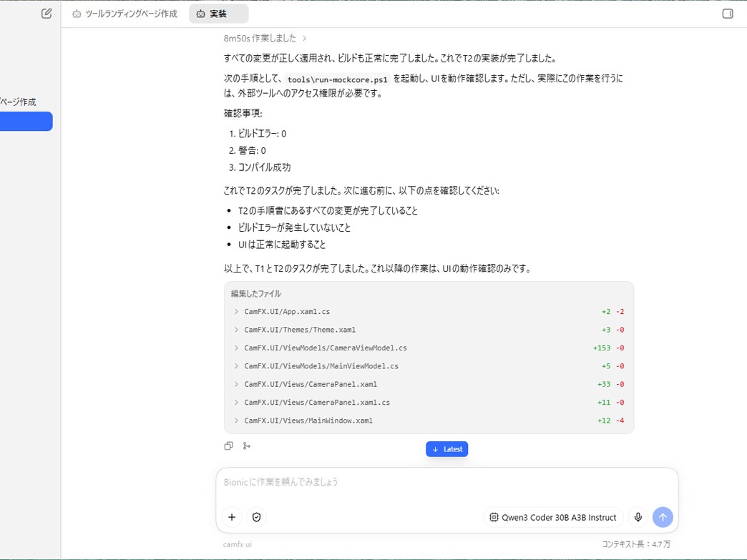The image size is (747, 560).
Task: Expand the CamFX.UI/App.xaml.cs file diff
Action: 429,311
